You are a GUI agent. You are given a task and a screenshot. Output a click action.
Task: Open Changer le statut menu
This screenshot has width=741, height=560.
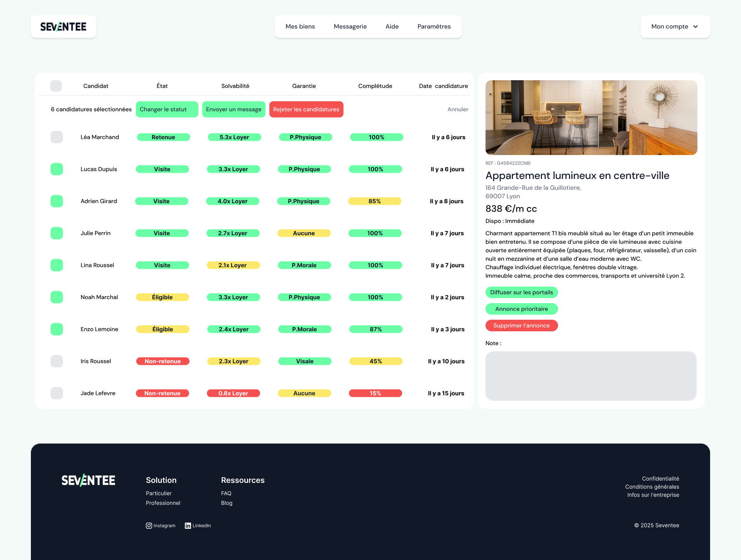coord(167,110)
